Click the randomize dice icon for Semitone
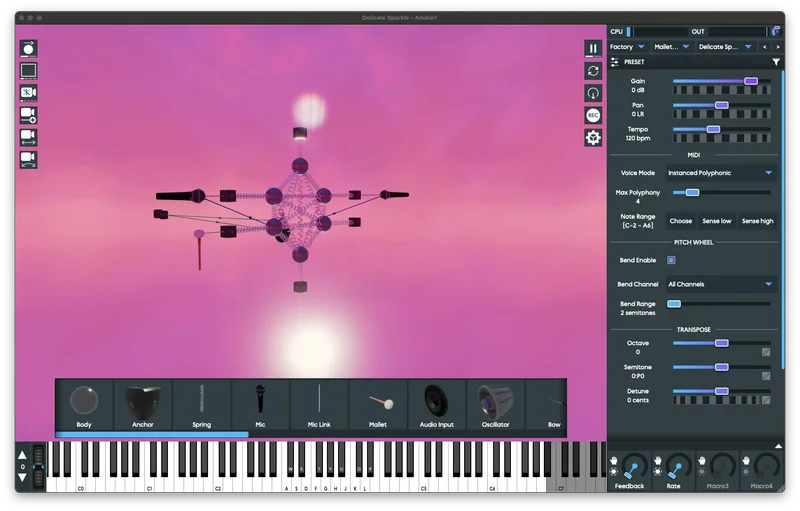The image size is (800, 511). click(x=766, y=376)
